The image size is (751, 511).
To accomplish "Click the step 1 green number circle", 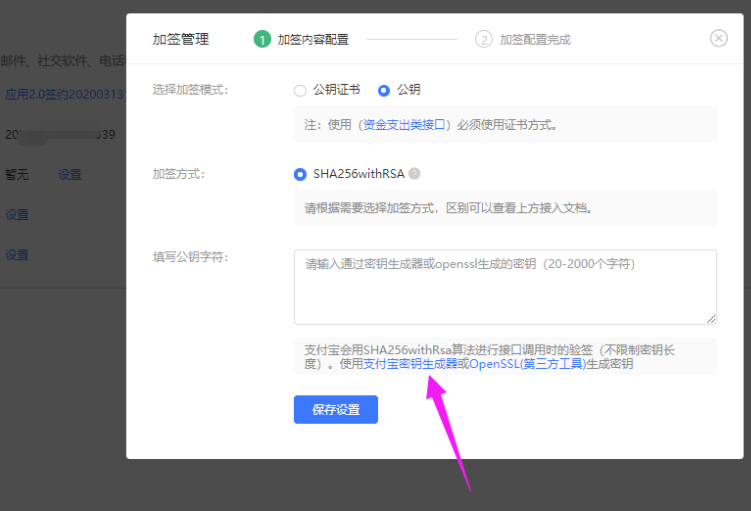I will [262, 39].
